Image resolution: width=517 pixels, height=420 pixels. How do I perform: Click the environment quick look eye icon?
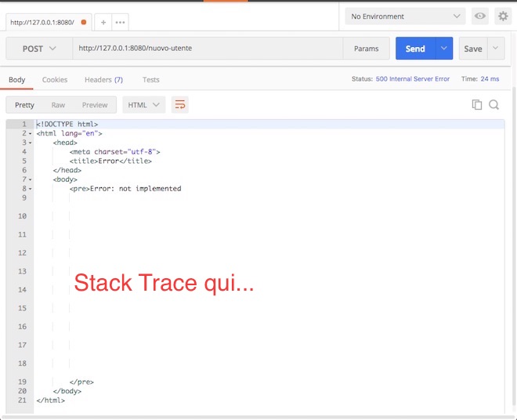(x=479, y=16)
